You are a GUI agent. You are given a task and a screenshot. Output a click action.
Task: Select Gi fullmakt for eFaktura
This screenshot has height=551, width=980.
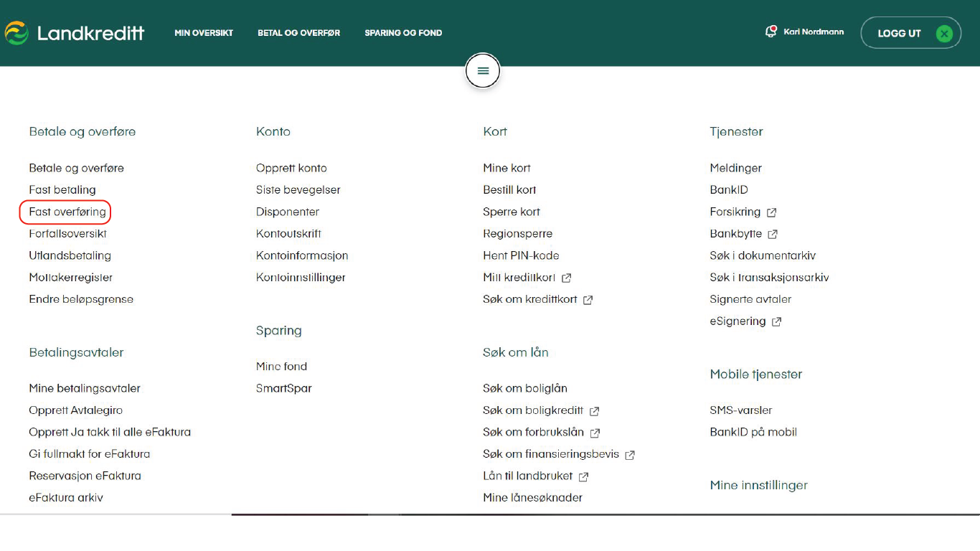point(90,454)
